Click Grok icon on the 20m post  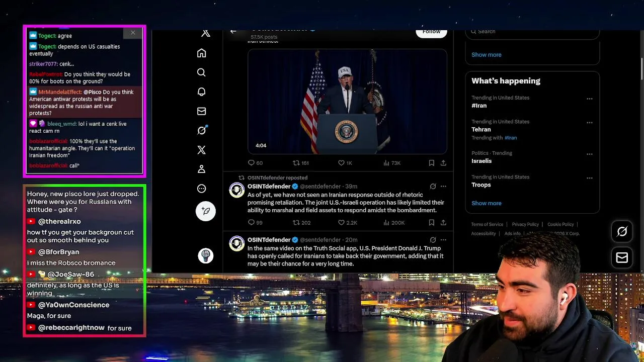pyautogui.click(x=433, y=240)
